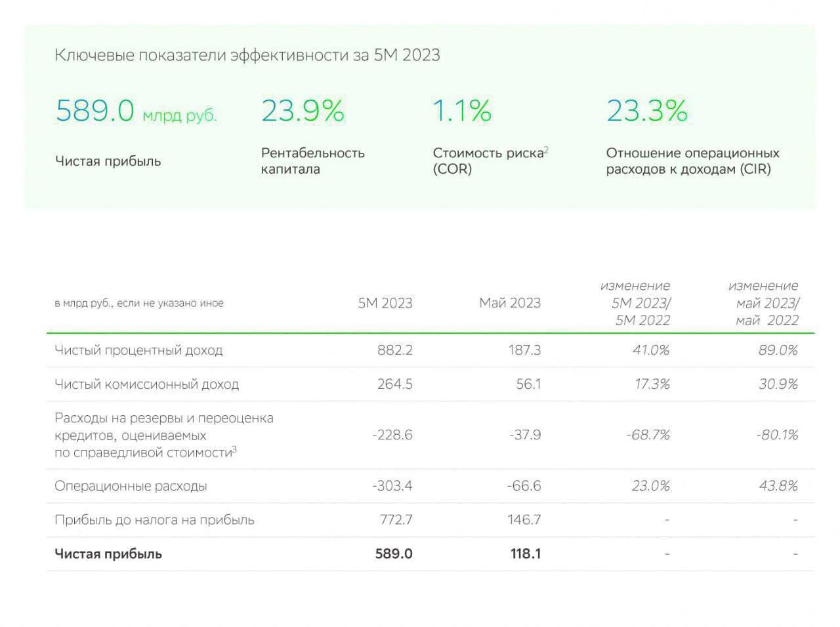Screen dimensions: 840x627
Task: Click the Ключевые показатели эффективности title
Action: pos(247,55)
